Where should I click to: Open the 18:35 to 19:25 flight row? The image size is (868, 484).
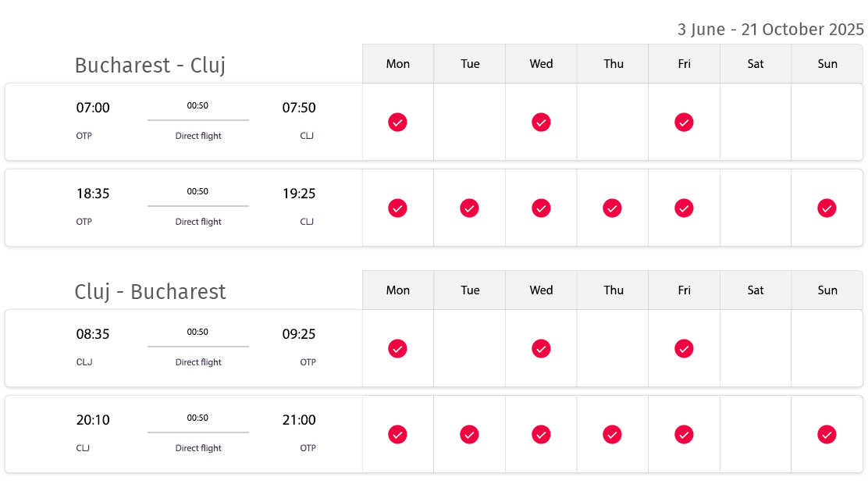coord(434,208)
